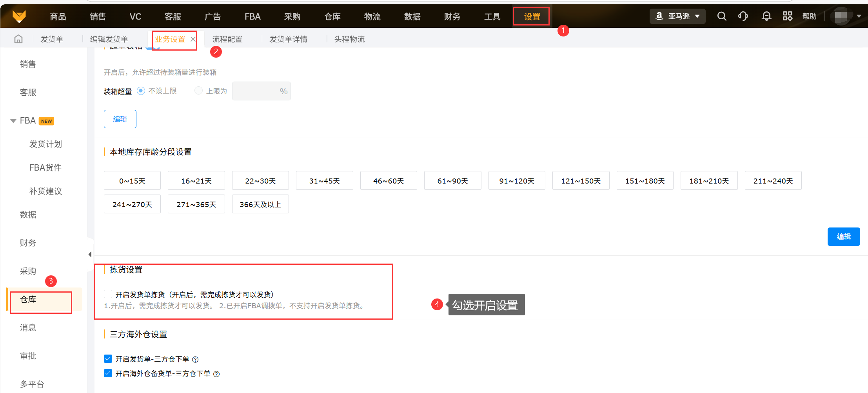Select the 不设上限 radio option
The height and width of the screenshot is (393, 868).
(x=141, y=91)
